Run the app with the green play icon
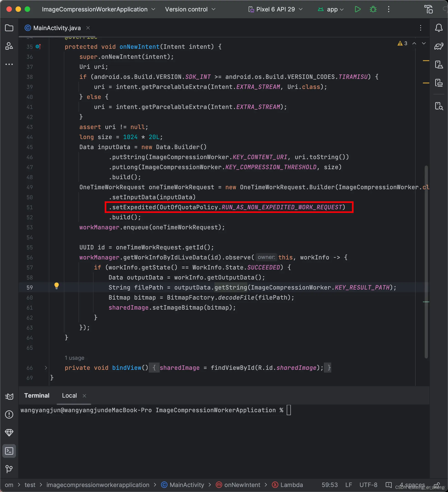The height and width of the screenshot is (492, 448). tap(357, 9)
